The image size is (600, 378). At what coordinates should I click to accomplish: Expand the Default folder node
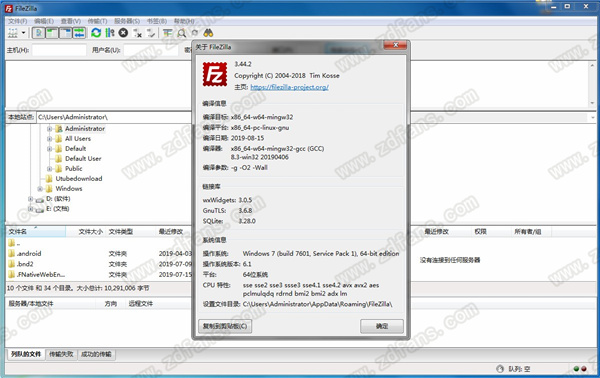pos(49,148)
